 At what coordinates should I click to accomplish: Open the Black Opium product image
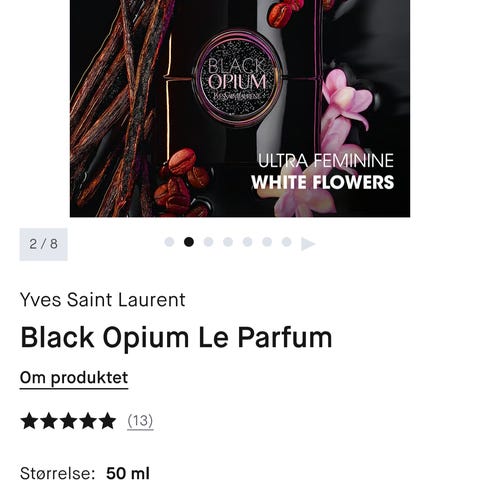click(240, 108)
